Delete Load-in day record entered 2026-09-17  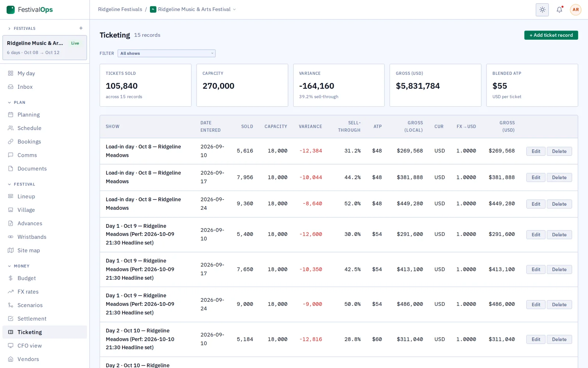tap(559, 177)
